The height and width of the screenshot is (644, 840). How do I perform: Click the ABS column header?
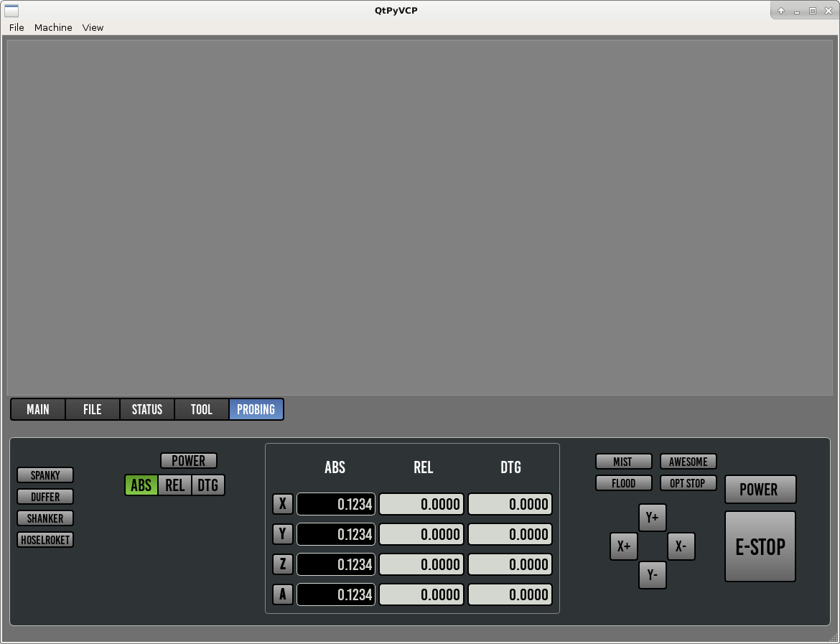tap(335, 467)
